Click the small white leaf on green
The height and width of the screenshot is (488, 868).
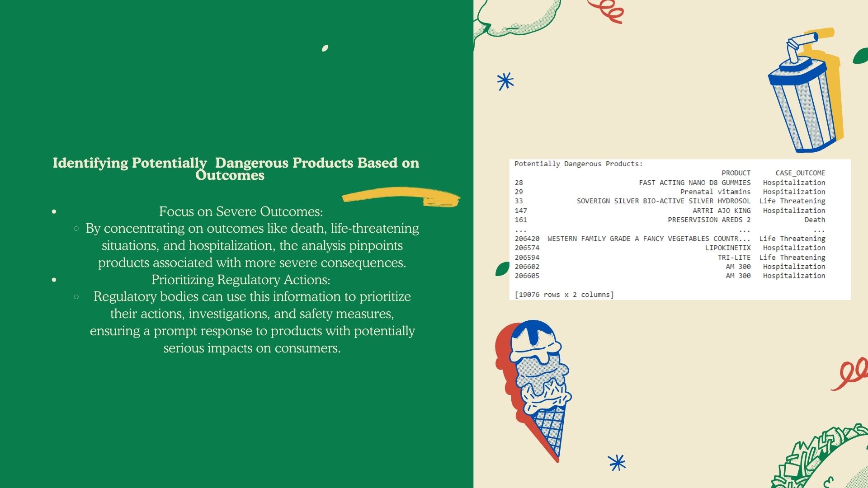click(325, 48)
